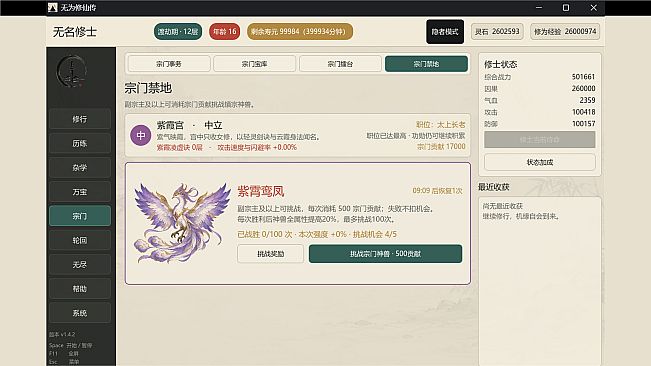Click the red 紫霞凌虚诀 0层 text

[179, 148]
